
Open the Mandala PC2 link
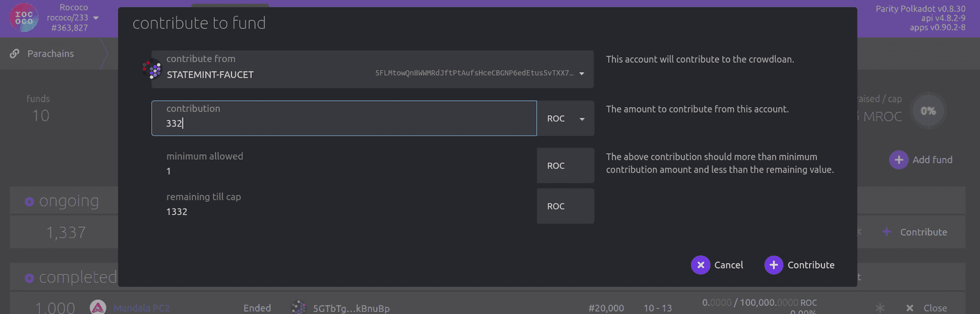click(141, 308)
